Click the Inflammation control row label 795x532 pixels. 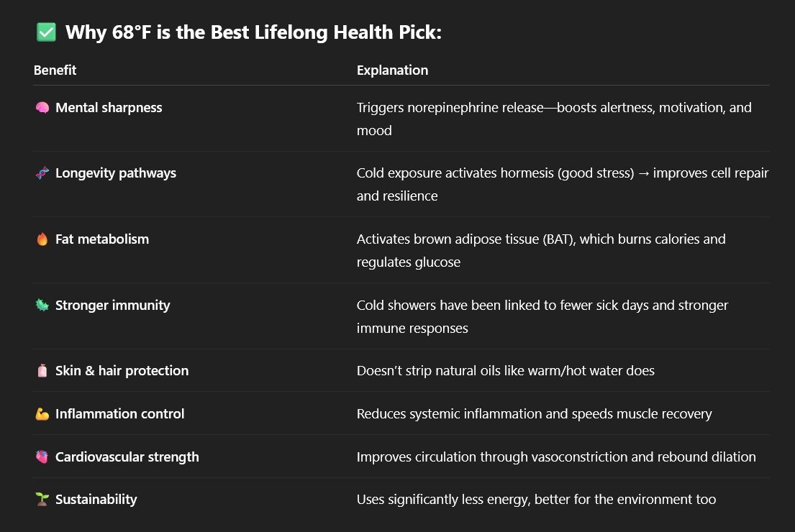pyautogui.click(x=119, y=414)
